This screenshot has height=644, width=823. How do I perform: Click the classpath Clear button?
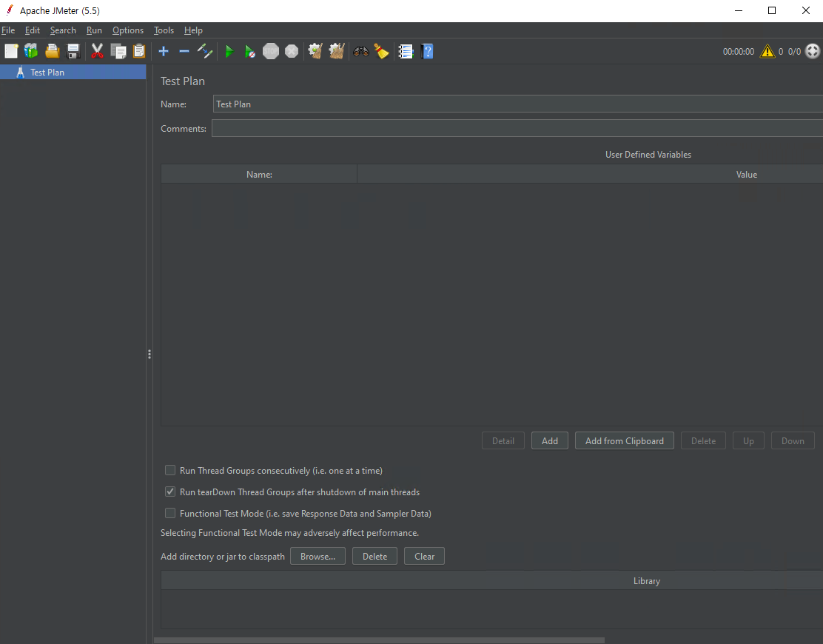[x=424, y=557]
